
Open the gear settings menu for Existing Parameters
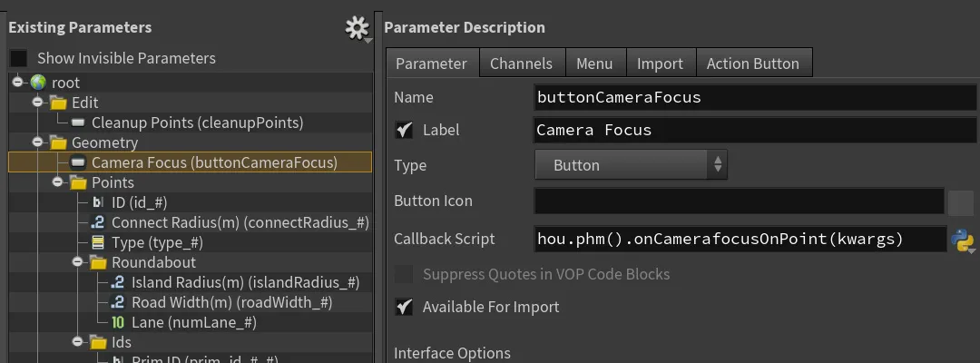tap(357, 29)
